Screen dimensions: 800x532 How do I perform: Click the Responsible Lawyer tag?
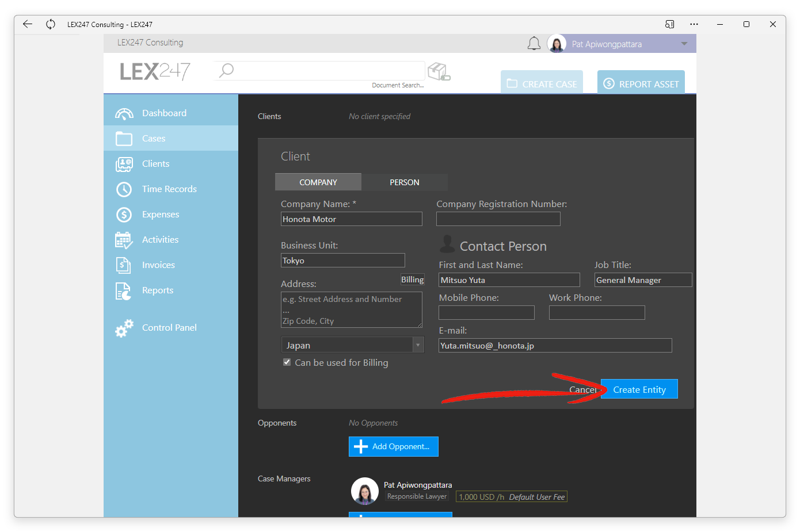tap(417, 496)
